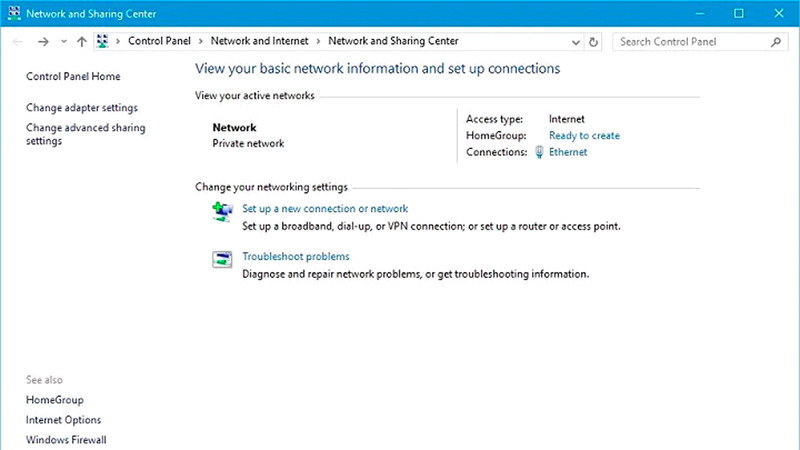
Task: Open recent locations dropdown chevron
Action: [63, 42]
